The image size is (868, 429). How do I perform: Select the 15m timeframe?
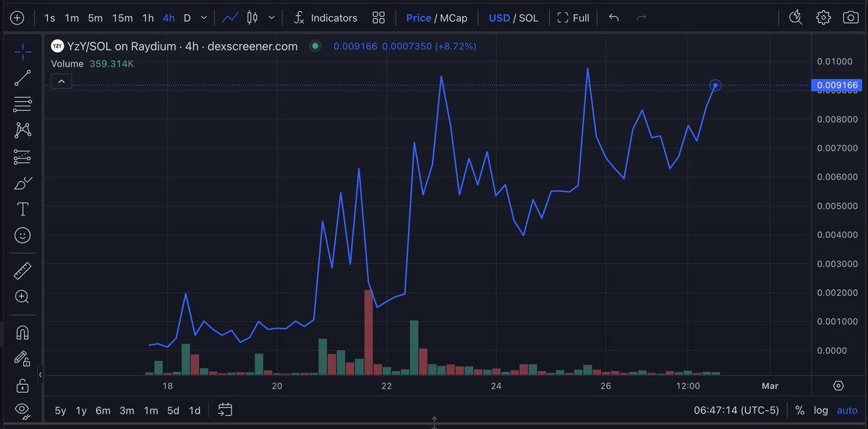pyautogui.click(x=122, y=17)
